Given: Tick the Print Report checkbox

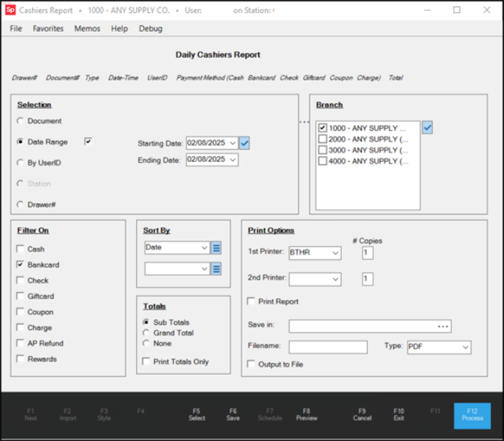Looking at the screenshot, I should 252,302.
